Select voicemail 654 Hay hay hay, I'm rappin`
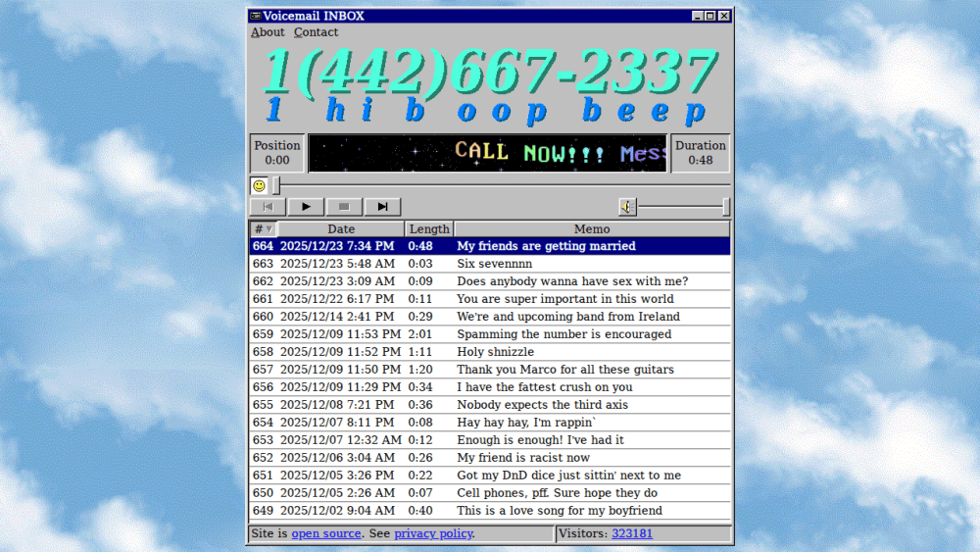Image resolution: width=980 pixels, height=552 pixels. coord(489,423)
